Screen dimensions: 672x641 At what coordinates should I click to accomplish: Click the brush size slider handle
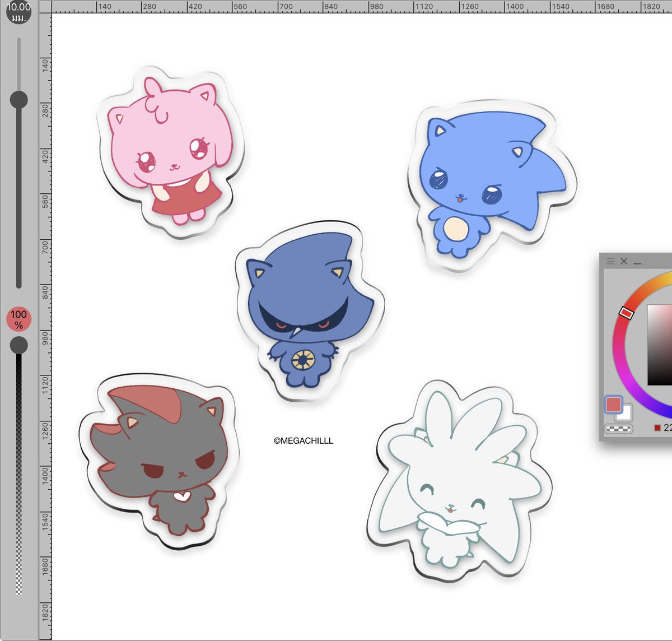tap(19, 100)
